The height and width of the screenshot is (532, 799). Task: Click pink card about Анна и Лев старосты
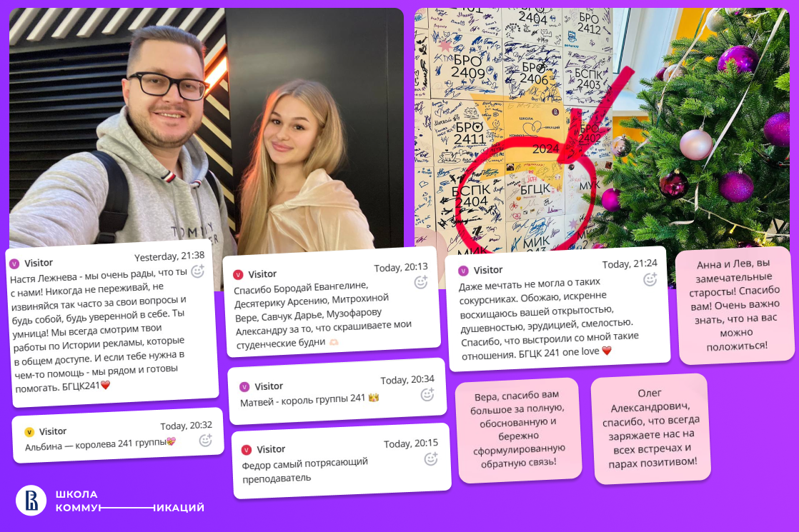pos(735,305)
